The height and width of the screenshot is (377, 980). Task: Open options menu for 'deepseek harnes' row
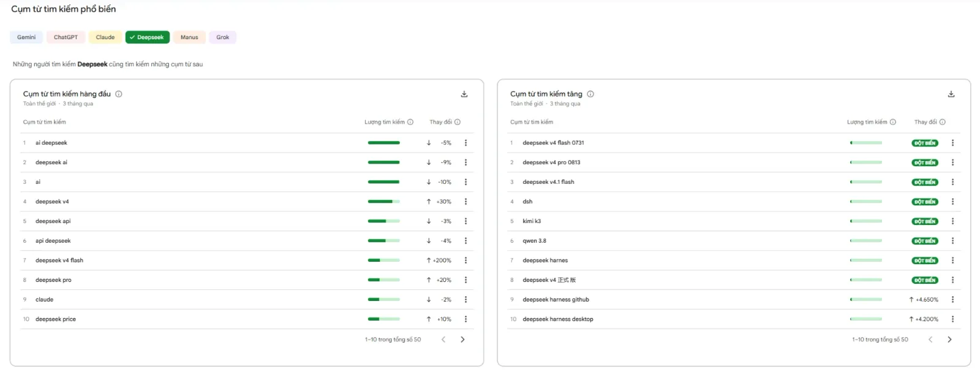click(x=952, y=261)
